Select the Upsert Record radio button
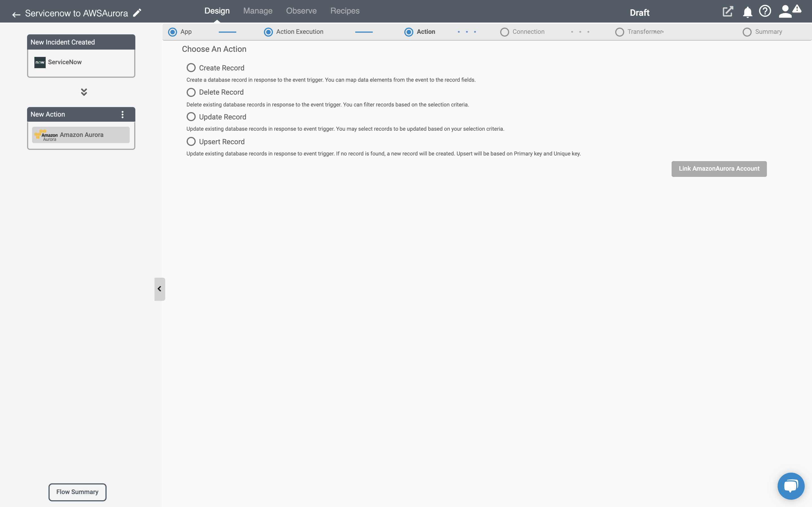This screenshot has width=812, height=507. click(191, 141)
